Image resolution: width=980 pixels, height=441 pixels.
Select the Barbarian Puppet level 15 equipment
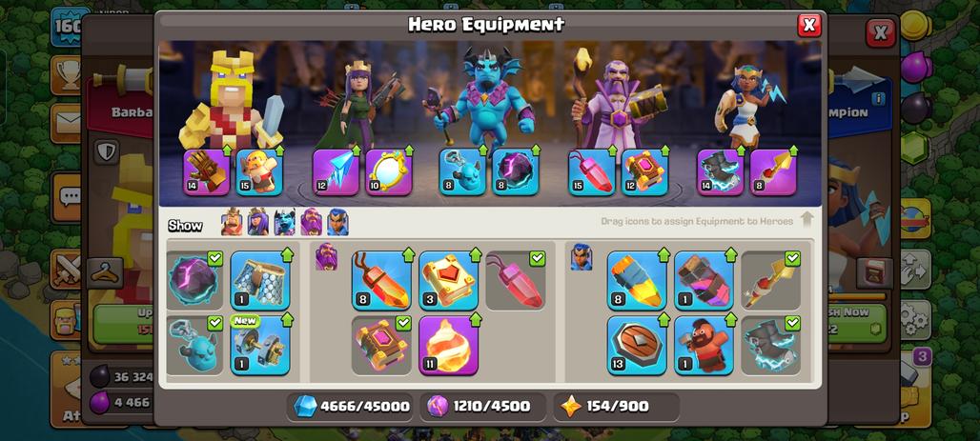click(260, 171)
